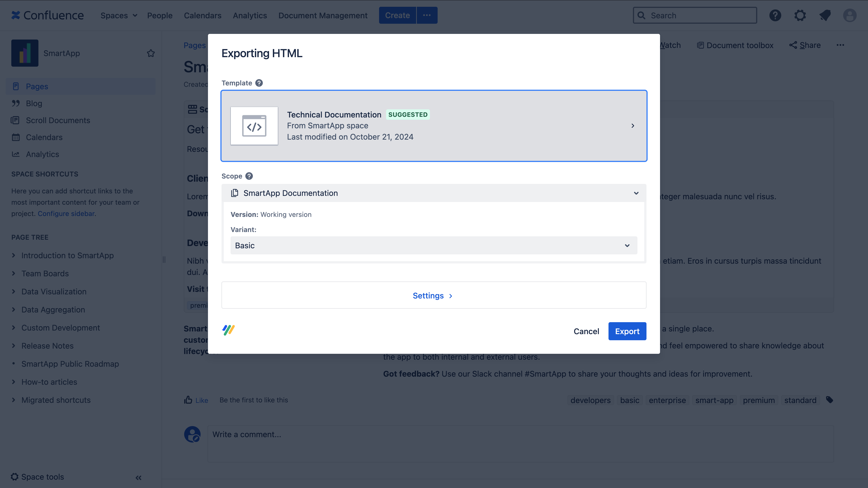Open the Spaces dropdown in the top navigation
The image size is (868, 488).
click(119, 16)
